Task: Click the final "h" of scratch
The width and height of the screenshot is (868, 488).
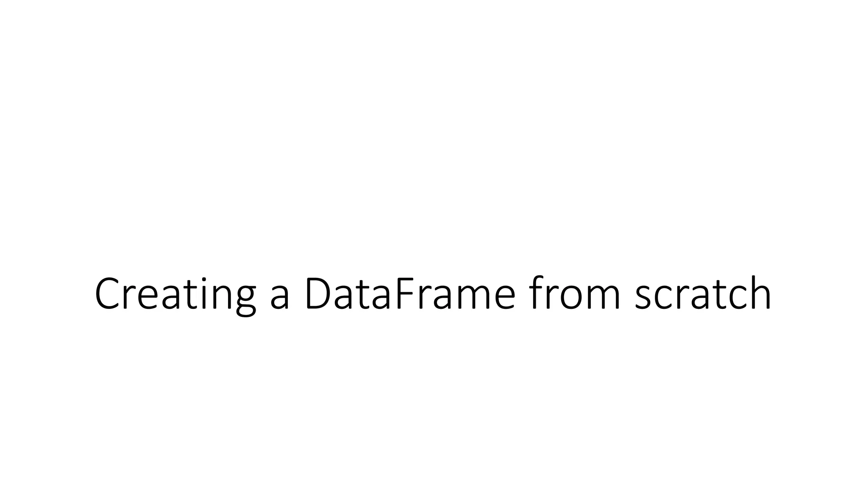Action: (x=760, y=293)
